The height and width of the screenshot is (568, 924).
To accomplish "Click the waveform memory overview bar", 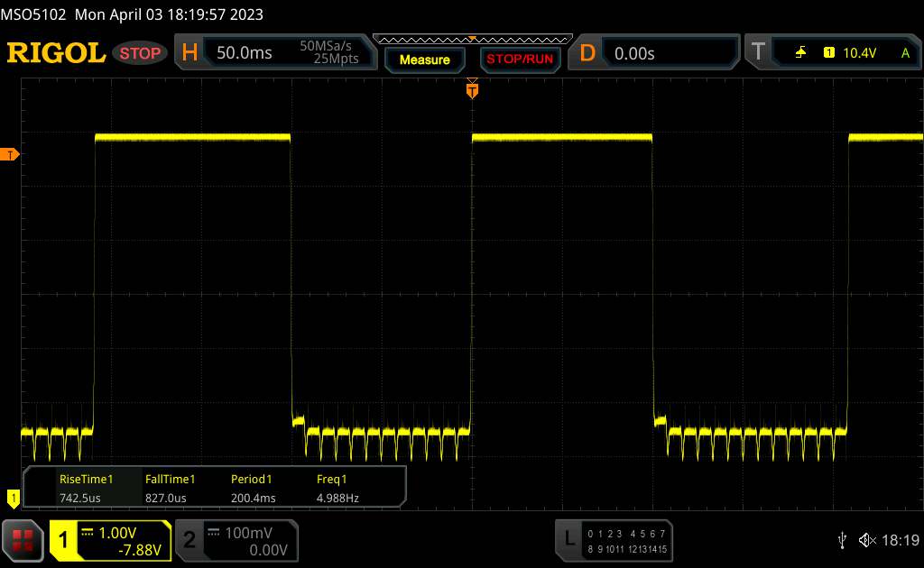I will [x=473, y=40].
